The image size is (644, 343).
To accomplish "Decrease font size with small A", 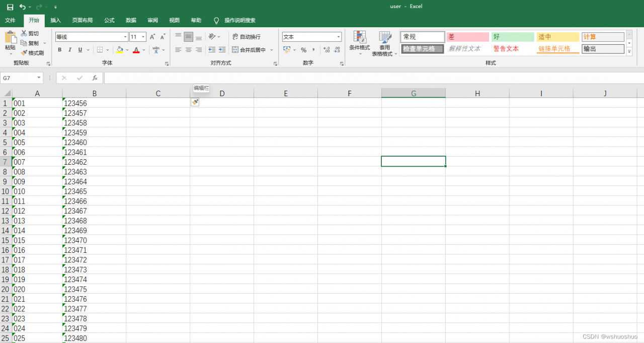I will tap(163, 37).
